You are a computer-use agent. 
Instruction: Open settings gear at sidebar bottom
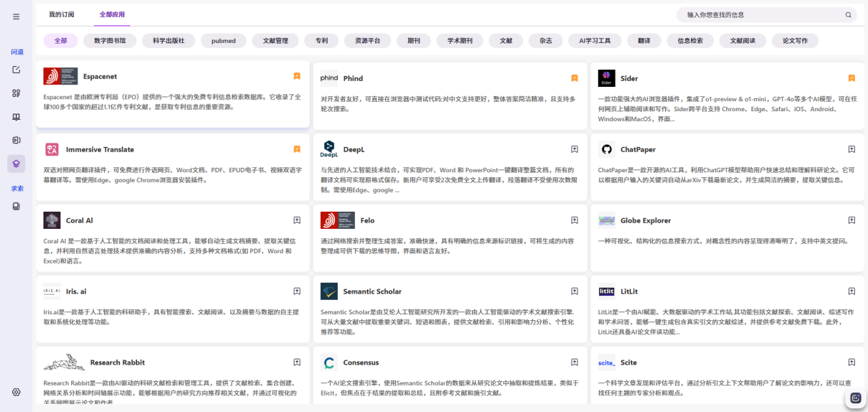pyautogui.click(x=16, y=392)
